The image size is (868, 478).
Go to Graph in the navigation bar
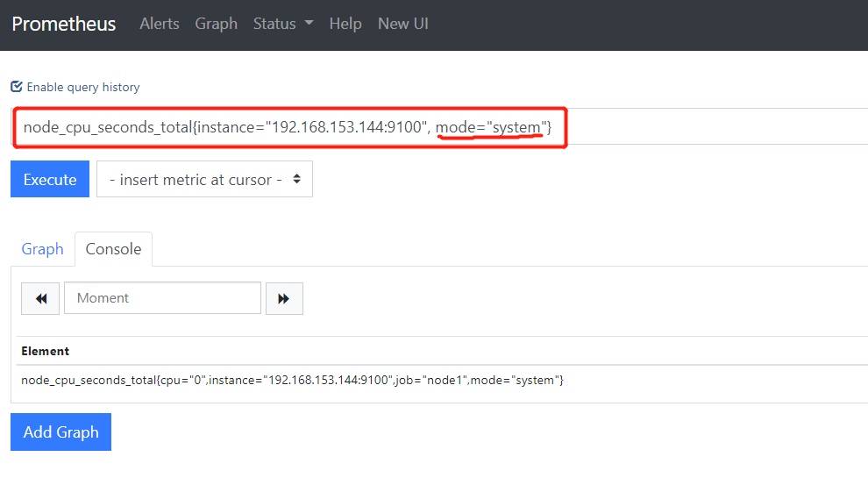(216, 24)
